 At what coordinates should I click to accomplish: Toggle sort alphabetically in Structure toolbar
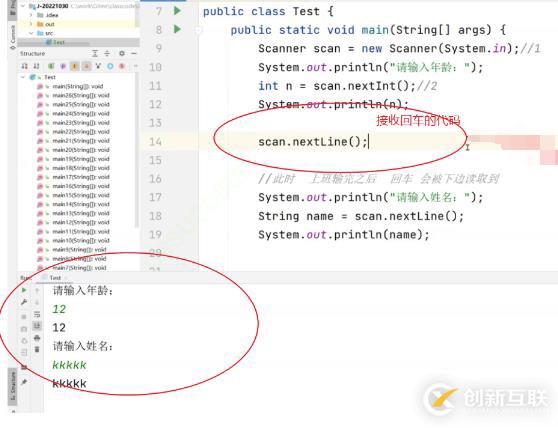pyautogui.click(x=36, y=66)
